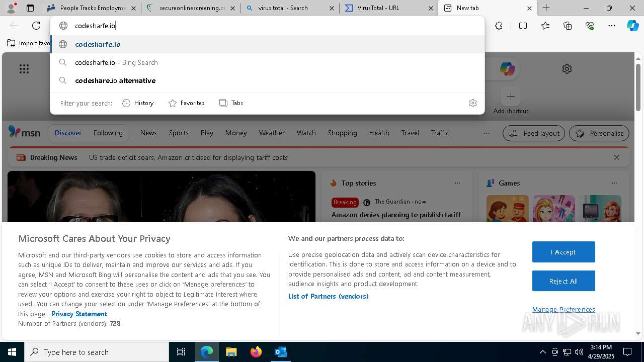
Task: Open the Collections toolbar icon
Action: [568, 26]
